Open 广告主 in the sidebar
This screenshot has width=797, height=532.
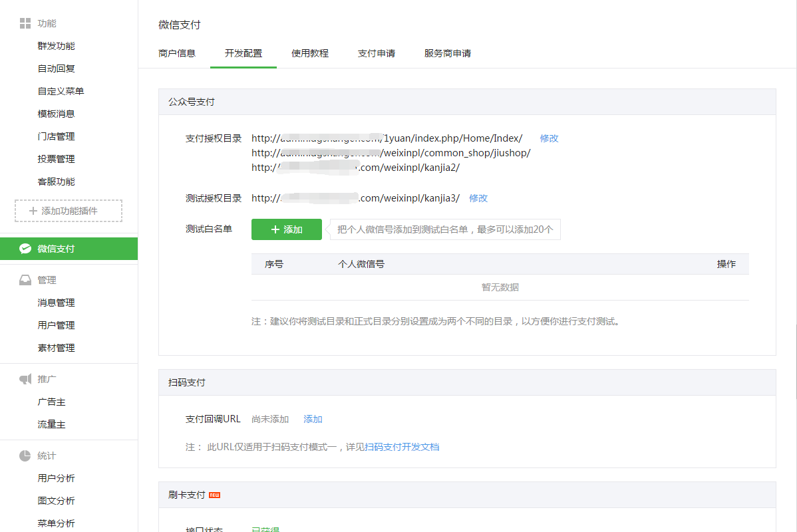coord(51,402)
